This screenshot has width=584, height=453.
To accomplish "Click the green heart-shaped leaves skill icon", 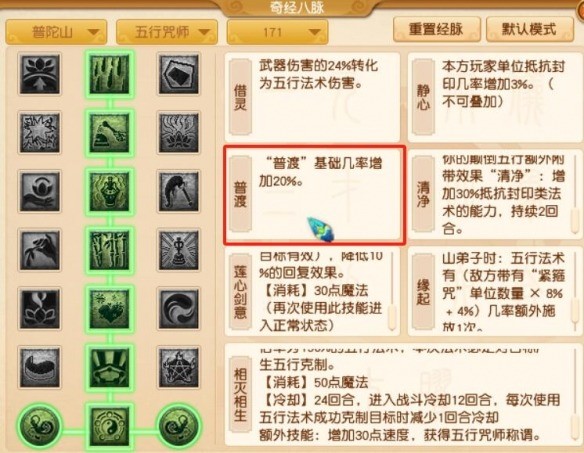I will point(110,308).
